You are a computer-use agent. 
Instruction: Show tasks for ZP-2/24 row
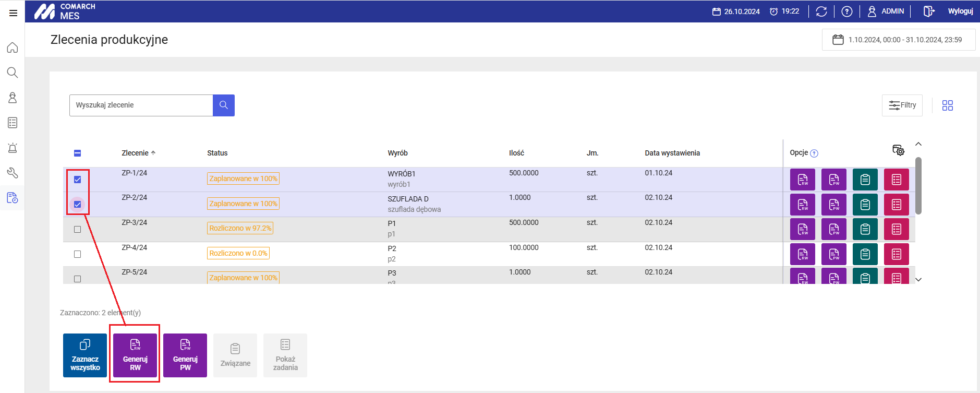[x=897, y=205]
